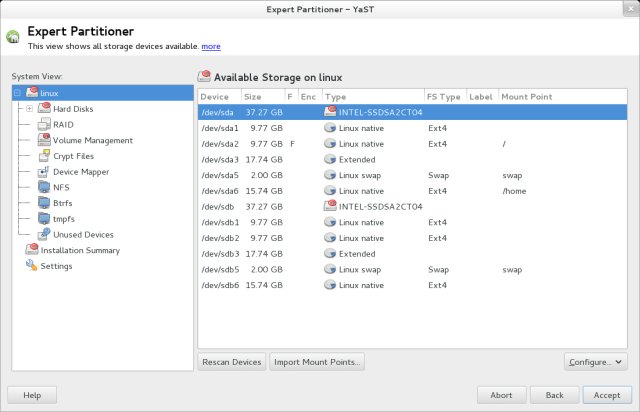
Task: Sort table by Size column header
Action: [263, 97]
